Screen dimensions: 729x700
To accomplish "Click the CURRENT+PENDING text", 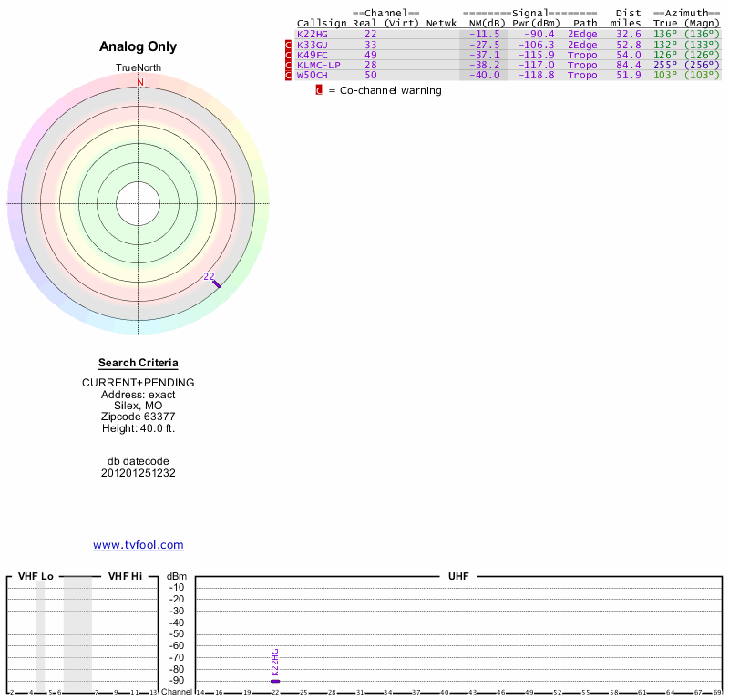I will 139,383.
